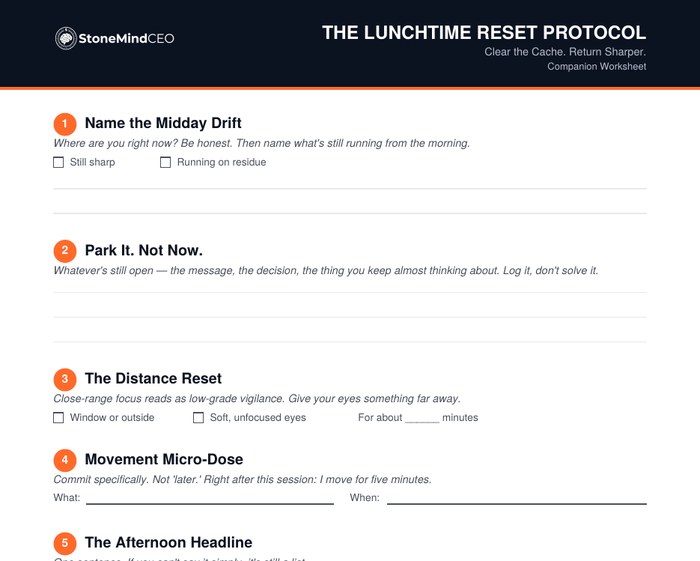700x561 pixels.
Task: Click the orange step 2 badge
Action: [65, 251]
